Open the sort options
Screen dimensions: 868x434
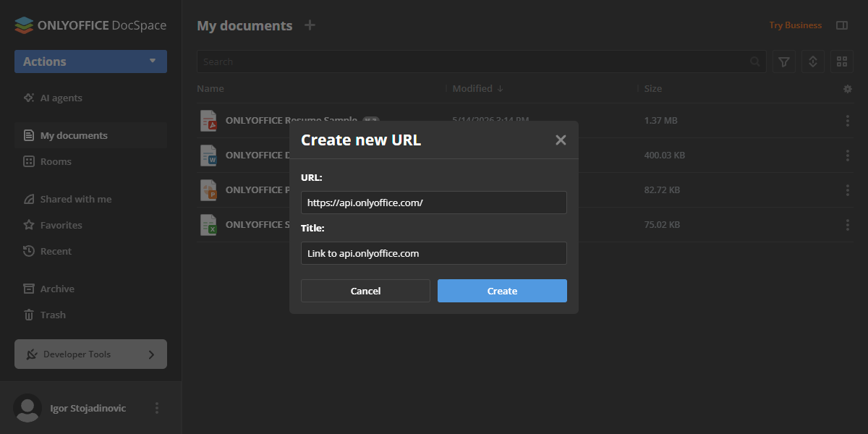(813, 61)
